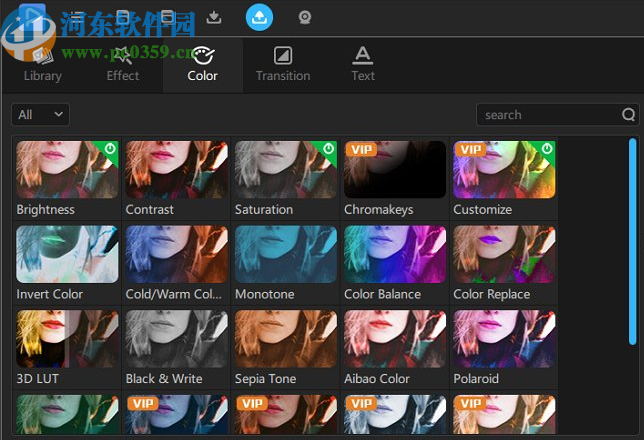Toggle the power icon on the Customize thumbnail
This screenshot has width=644, height=440.
547,149
